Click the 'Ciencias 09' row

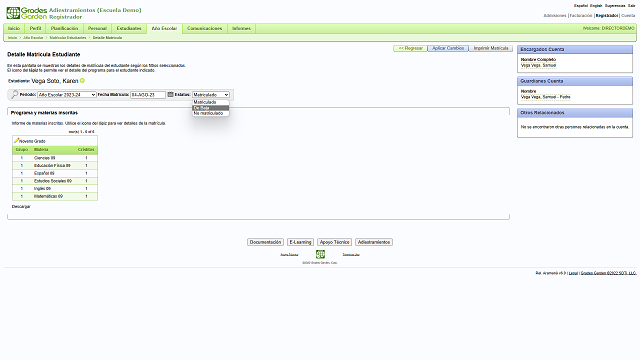click(x=55, y=158)
